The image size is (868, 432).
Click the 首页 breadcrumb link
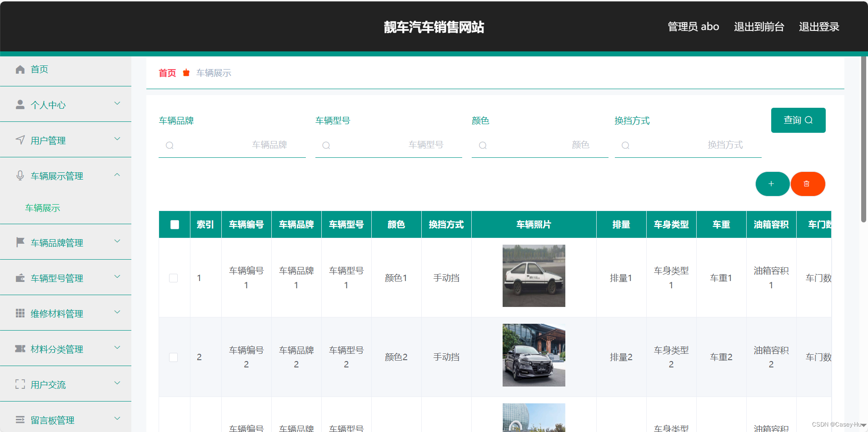click(x=167, y=73)
